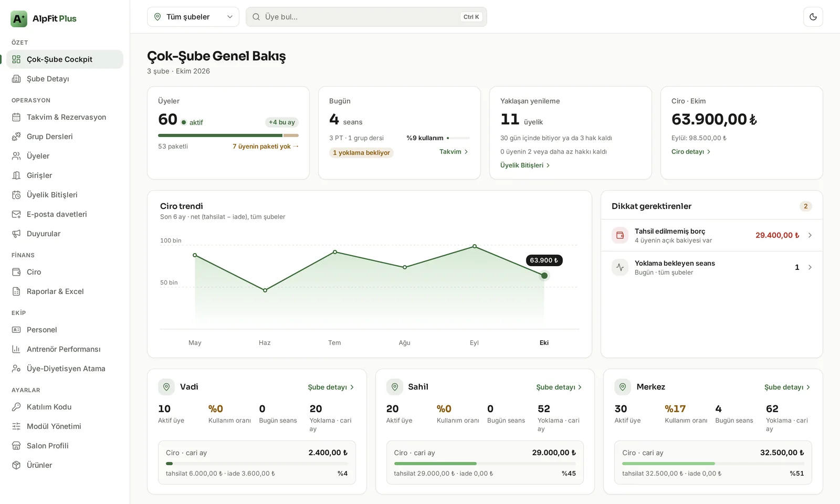Click the Takvim link in Bugün card

(454, 152)
